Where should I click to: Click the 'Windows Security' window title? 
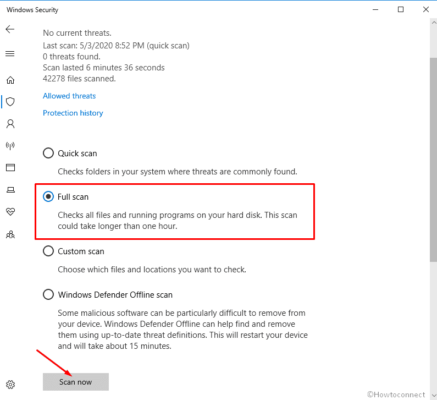[x=32, y=10]
